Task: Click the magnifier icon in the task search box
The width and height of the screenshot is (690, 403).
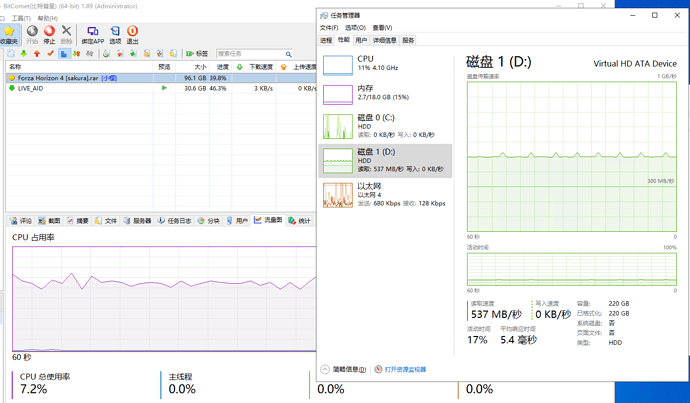Action: pos(288,54)
